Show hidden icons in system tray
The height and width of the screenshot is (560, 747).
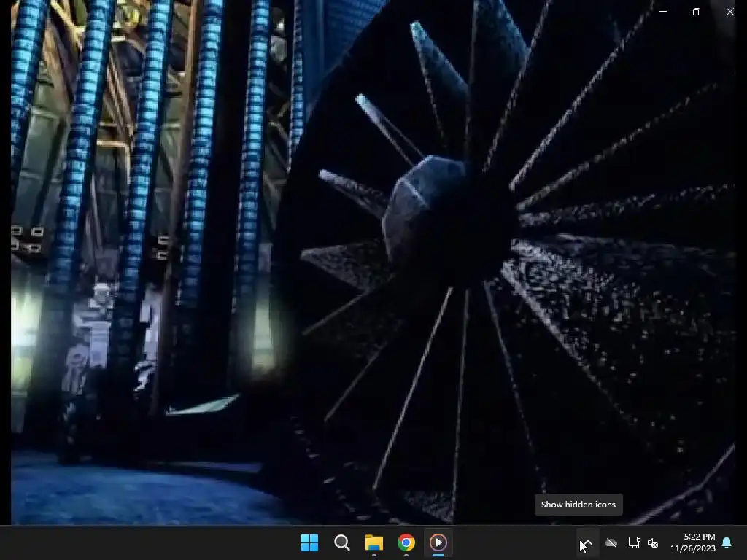[587, 542]
